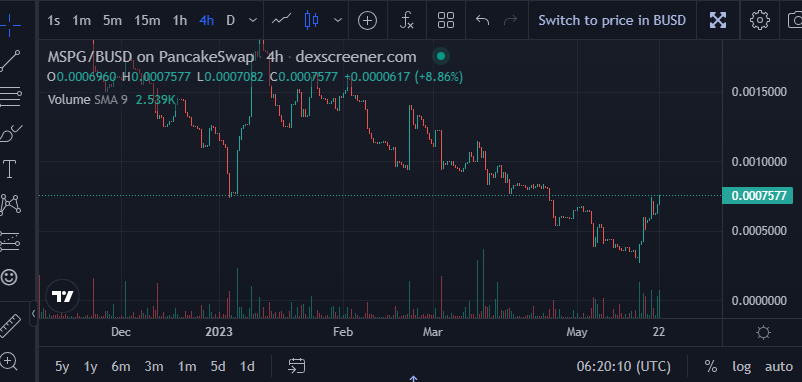The height and width of the screenshot is (382, 802).
Task: Select the text annotation tool
Action: (x=10, y=169)
